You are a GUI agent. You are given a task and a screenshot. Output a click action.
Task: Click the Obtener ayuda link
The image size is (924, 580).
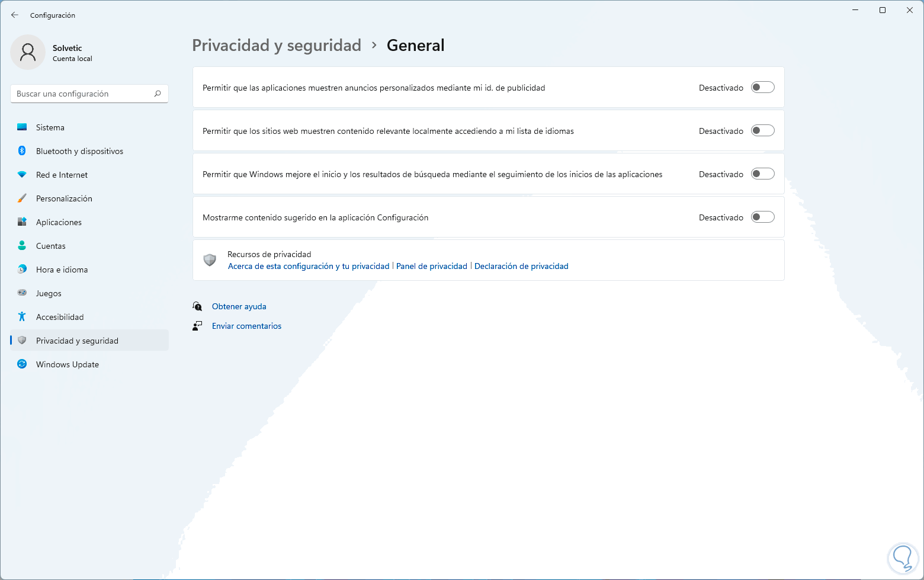(x=239, y=306)
